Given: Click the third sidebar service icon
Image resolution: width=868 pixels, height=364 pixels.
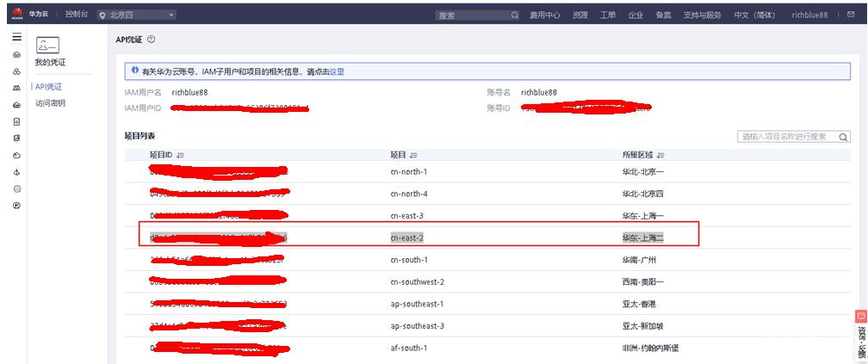Looking at the screenshot, I should click(x=16, y=88).
